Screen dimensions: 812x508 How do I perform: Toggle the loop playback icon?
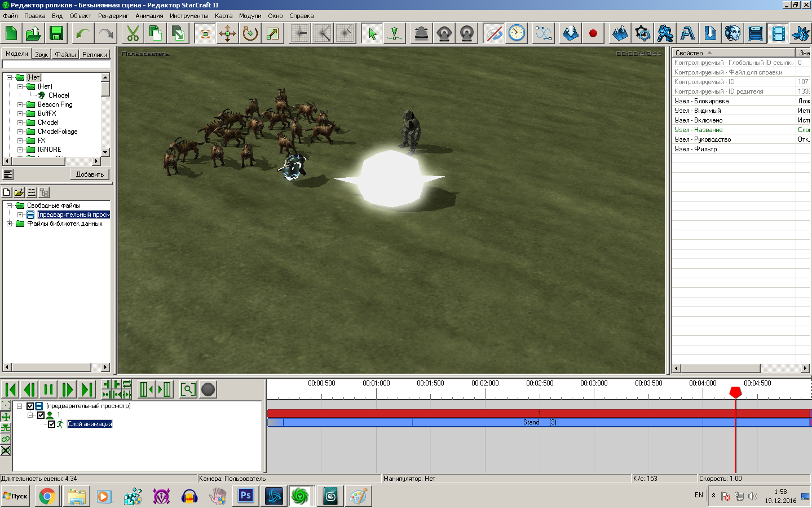tap(127, 384)
